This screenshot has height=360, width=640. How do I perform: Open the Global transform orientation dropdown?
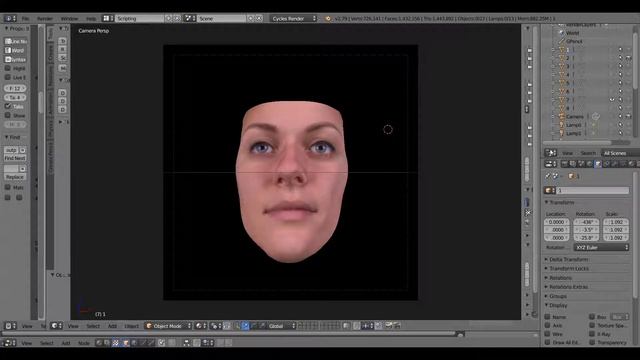281,326
